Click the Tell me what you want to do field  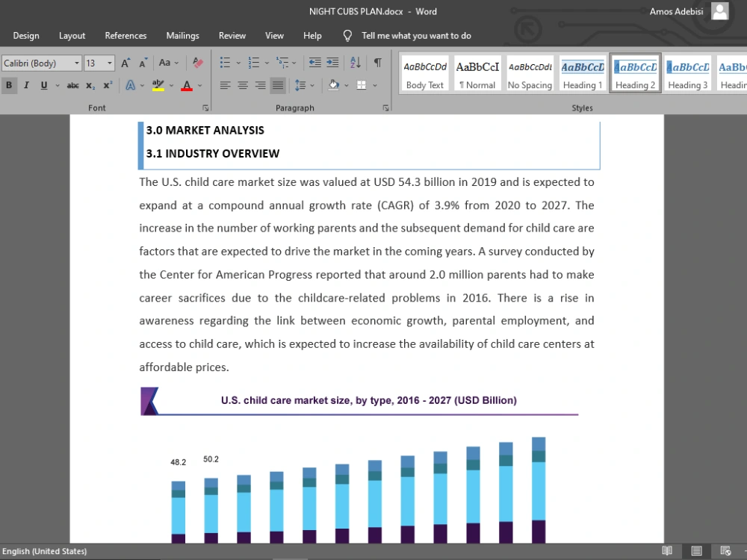[416, 36]
